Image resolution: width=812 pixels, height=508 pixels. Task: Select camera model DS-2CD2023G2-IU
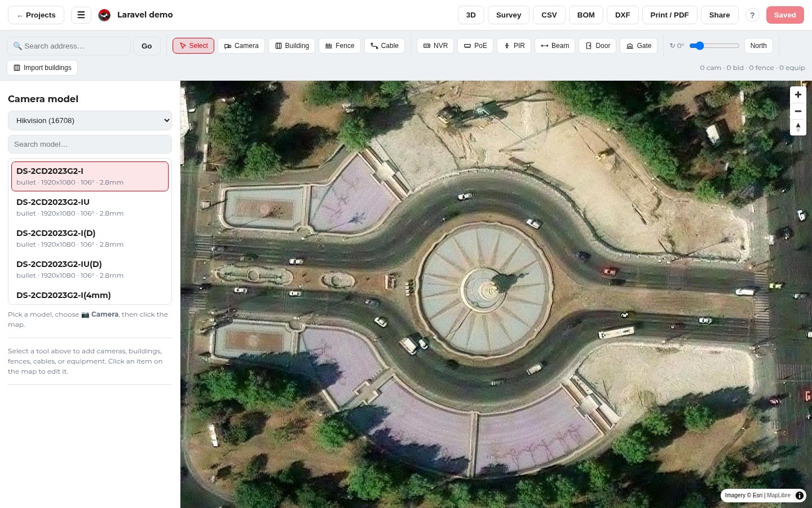pyautogui.click(x=90, y=207)
